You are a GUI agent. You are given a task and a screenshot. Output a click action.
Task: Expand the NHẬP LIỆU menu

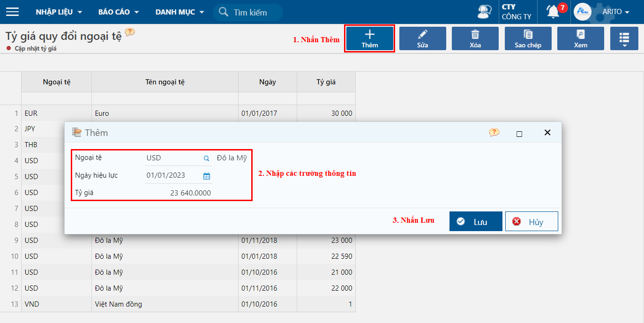click(x=59, y=12)
